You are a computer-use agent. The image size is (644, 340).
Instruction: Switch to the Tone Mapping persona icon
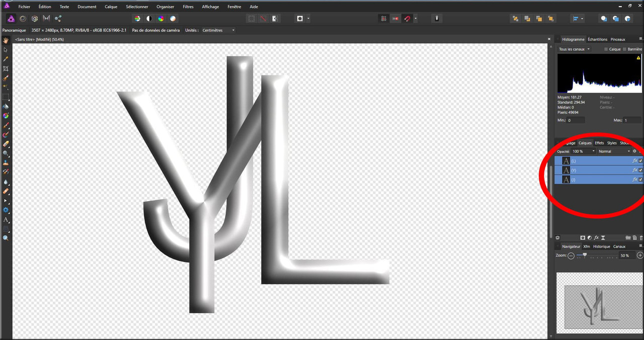tap(46, 19)
